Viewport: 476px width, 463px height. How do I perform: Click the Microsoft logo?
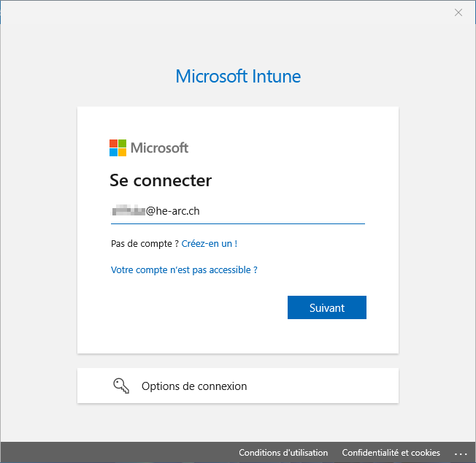point(148,148)
